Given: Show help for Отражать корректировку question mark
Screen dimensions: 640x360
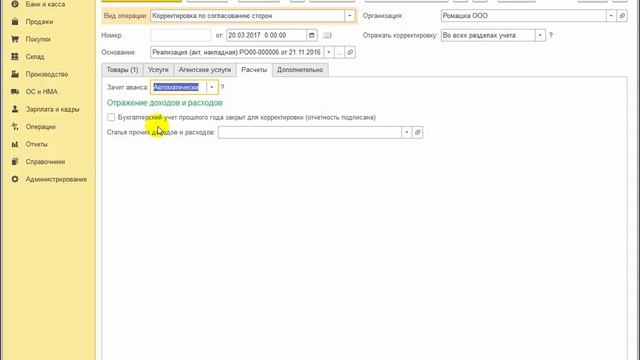Looking at the screenshot, I should [x=551, y=36].
